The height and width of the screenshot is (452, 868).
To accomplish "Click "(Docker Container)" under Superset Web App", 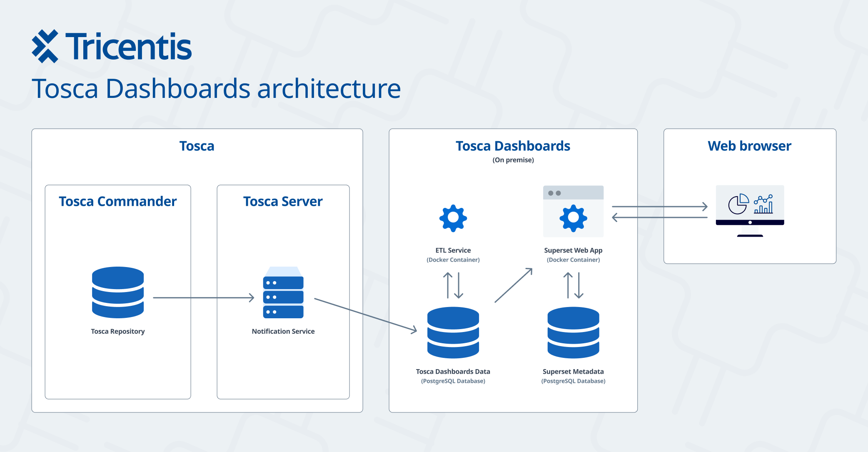I will 573,260.
